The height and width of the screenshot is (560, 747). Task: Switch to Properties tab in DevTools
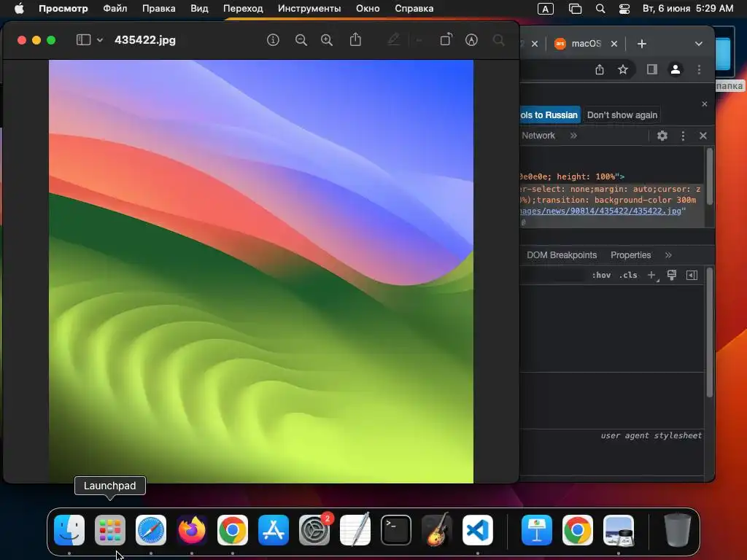point(630,255)
